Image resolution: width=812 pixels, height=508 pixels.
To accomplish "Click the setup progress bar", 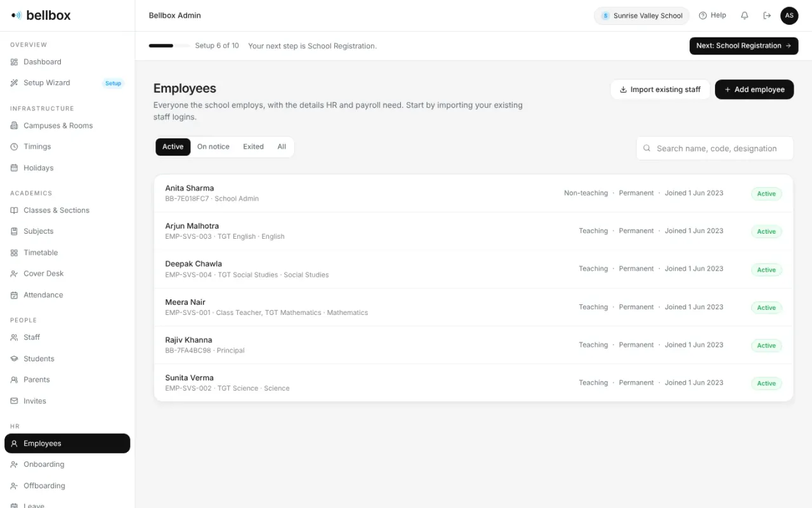I will [169, 46].
